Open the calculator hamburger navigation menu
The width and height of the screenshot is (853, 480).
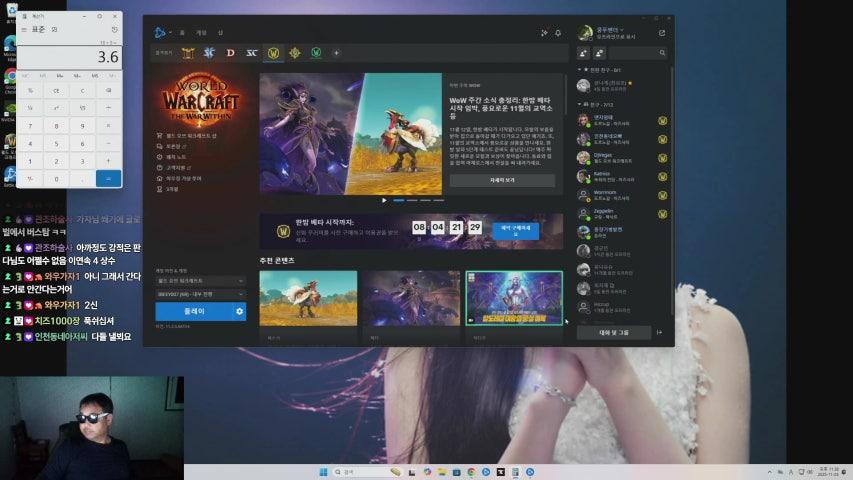tap(25, 30)
